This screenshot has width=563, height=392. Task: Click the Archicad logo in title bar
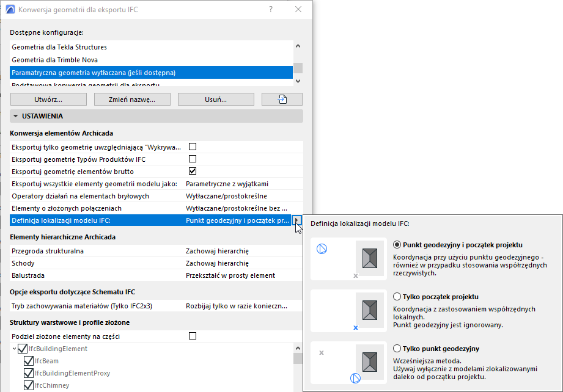point(10,10)
